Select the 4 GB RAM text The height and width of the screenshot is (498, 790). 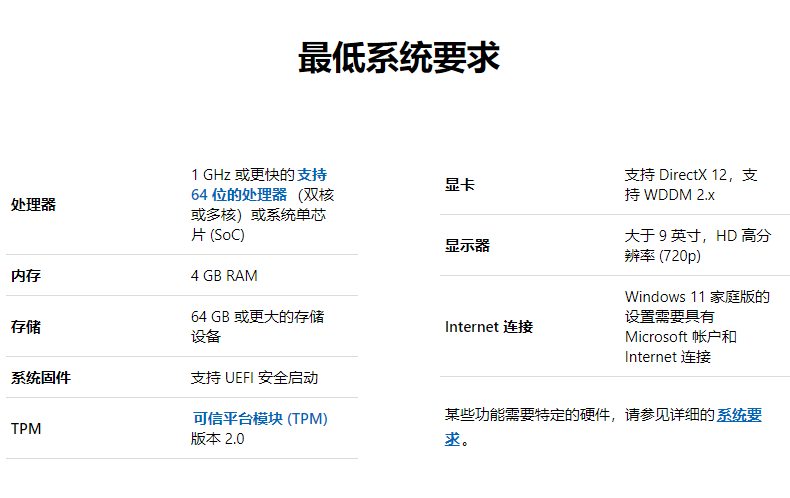224,275
